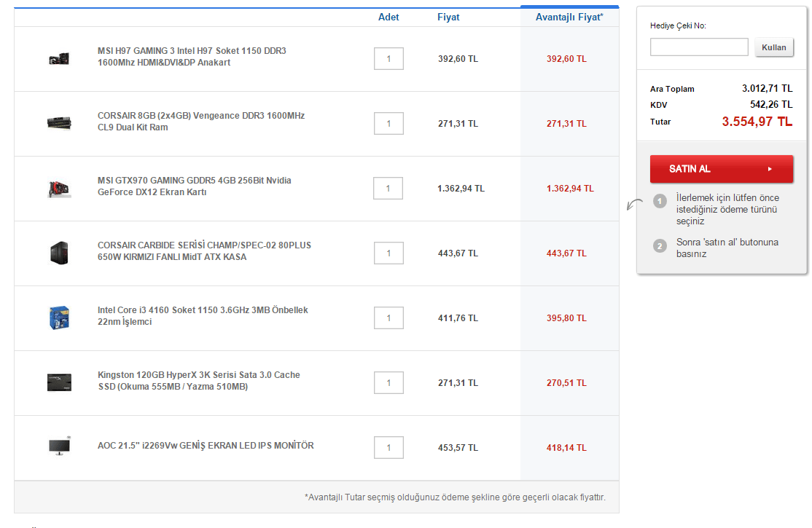Select quantity field for Kingston HyperX SSD

[389, 382]
